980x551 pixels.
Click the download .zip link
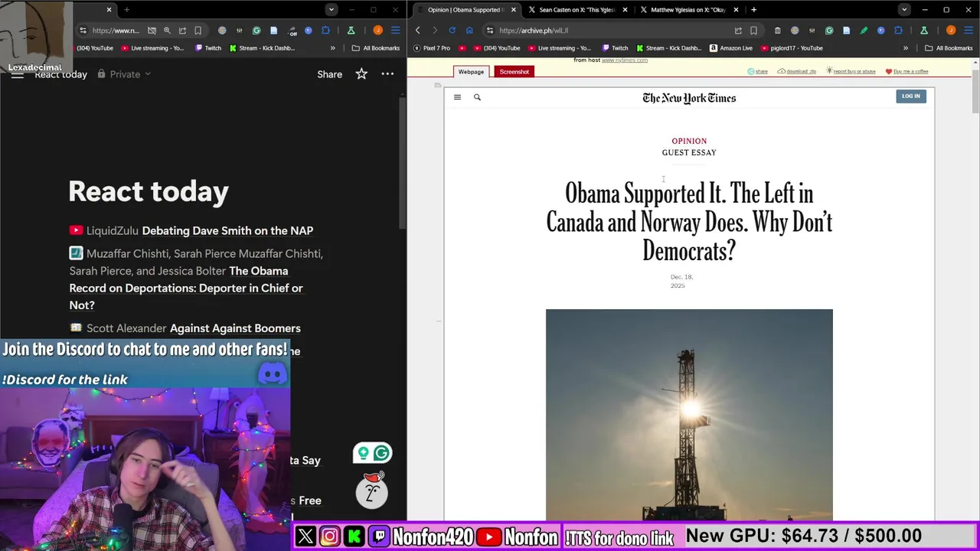(796, 71)
